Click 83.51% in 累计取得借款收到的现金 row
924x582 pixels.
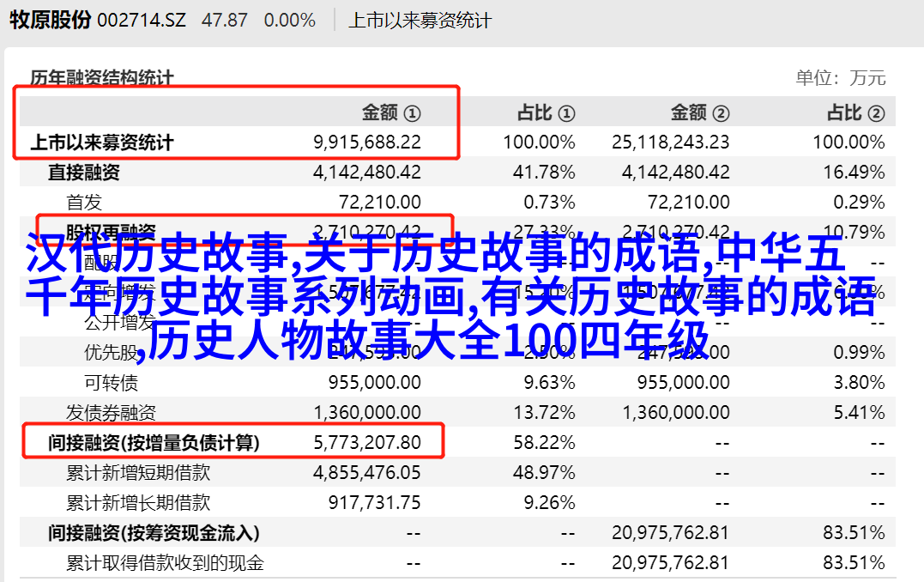(854, 563)
